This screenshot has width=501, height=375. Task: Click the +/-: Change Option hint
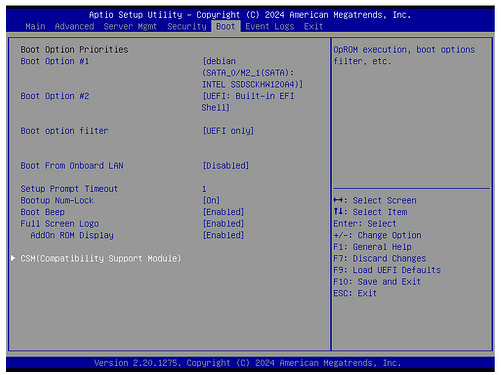(x=377, y=235)
